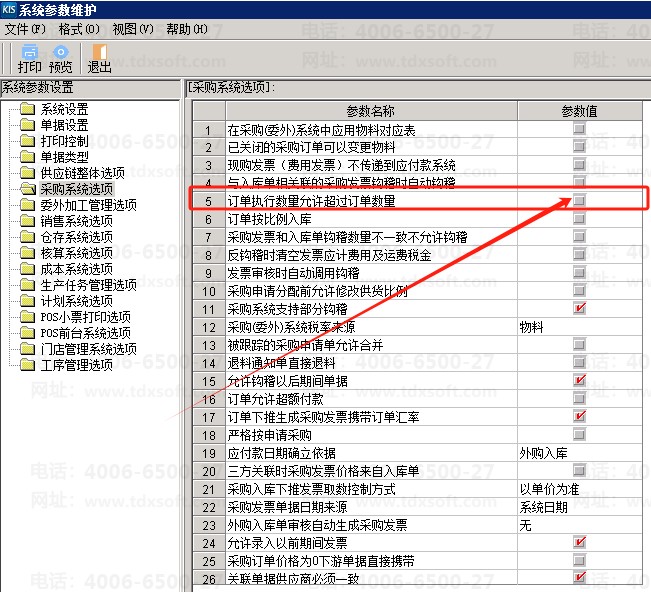Click the Preview (预览) toolbar icon
The width and height of the screenshot is (651, 592).
61,58
